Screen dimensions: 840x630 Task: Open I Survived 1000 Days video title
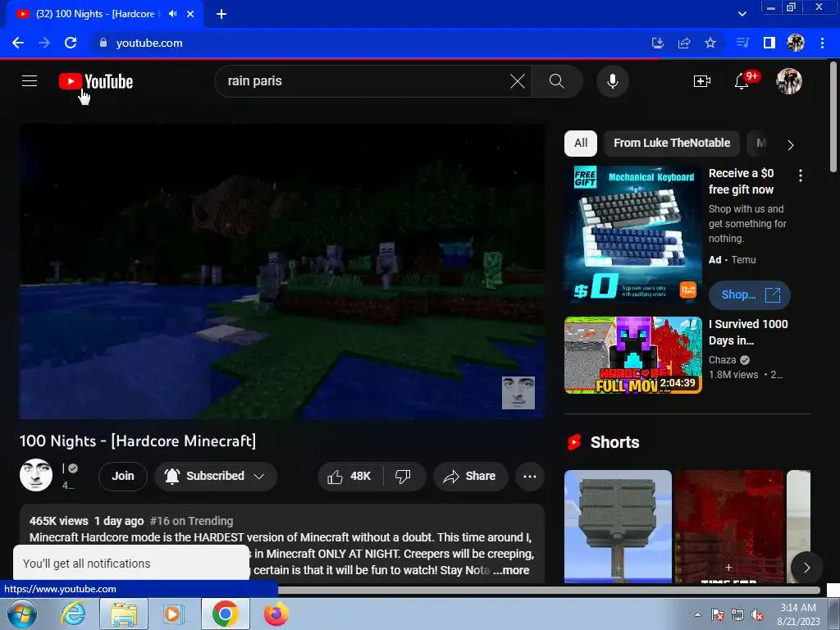748,332
